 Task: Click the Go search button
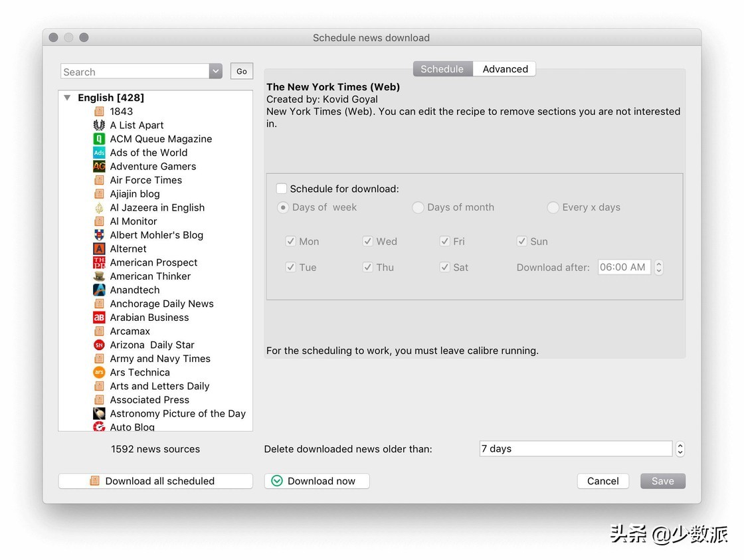click(242, 71)
